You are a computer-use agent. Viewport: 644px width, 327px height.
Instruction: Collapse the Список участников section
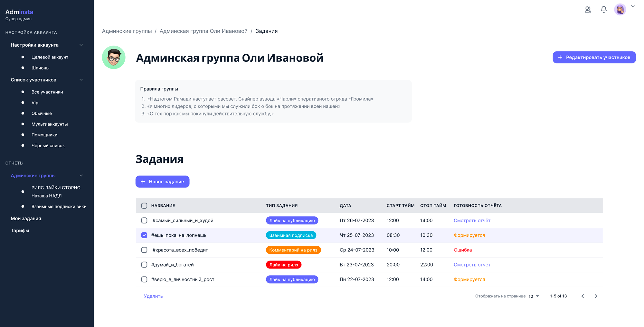pos(81,80)
